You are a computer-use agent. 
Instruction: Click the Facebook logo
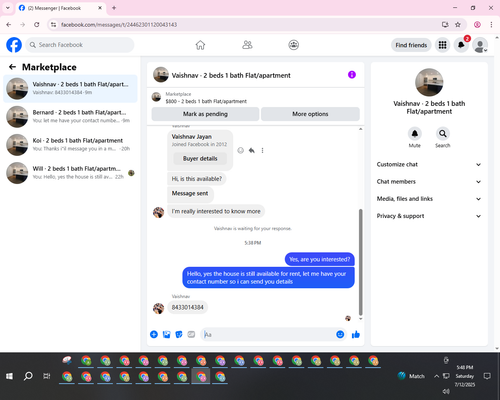pos(14,45)
